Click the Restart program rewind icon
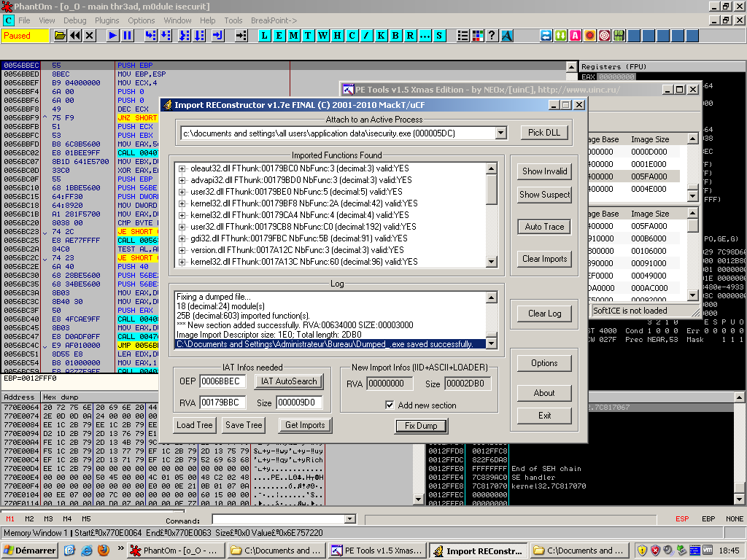The image size is (747, 560). click(x=75, y=36)
